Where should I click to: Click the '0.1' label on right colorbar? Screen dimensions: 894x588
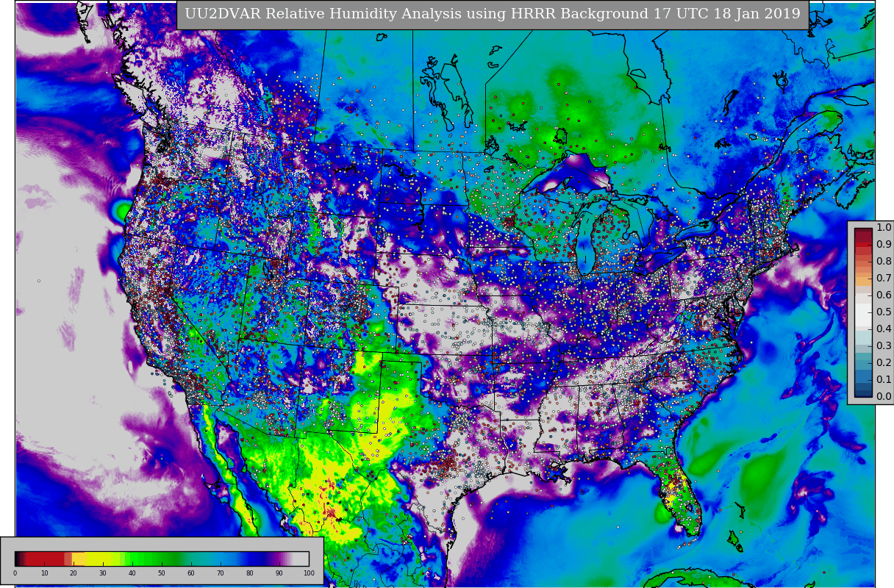pos(884,380)
